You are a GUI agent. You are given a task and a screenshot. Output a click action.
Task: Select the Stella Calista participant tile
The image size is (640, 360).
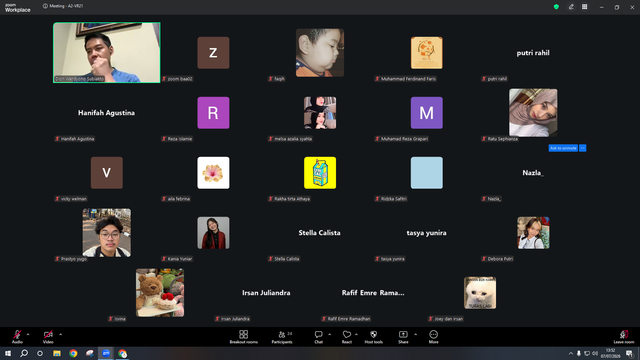pos(320,233)
